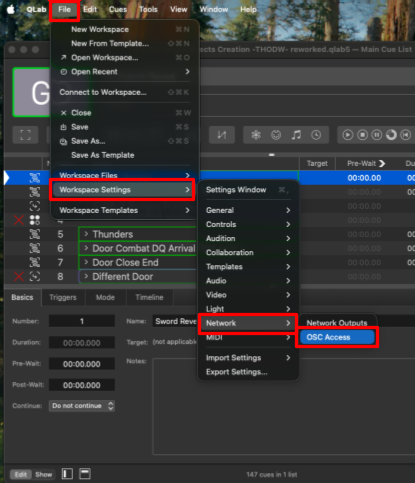Open the Apple menu
Screen dimensions: 415x483
(11, 9)
